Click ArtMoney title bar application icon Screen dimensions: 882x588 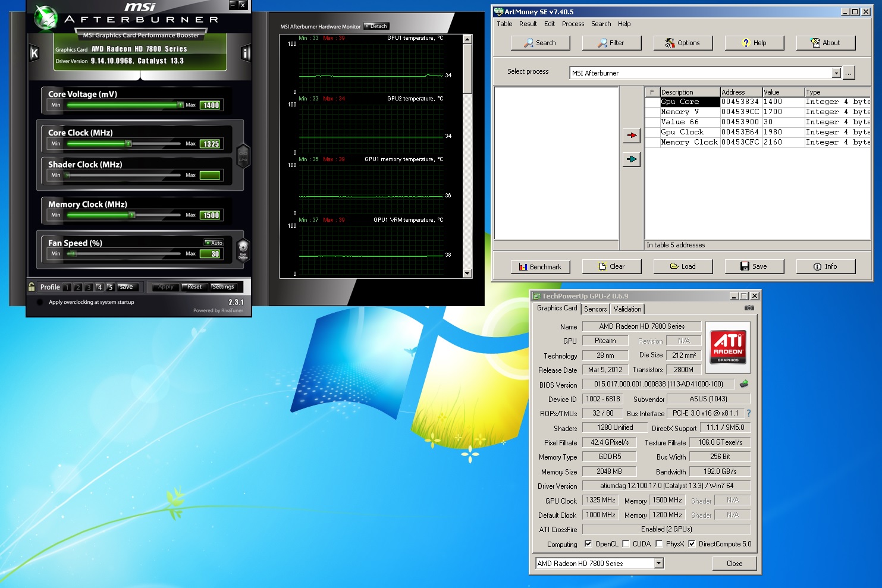tap(498, 11)
